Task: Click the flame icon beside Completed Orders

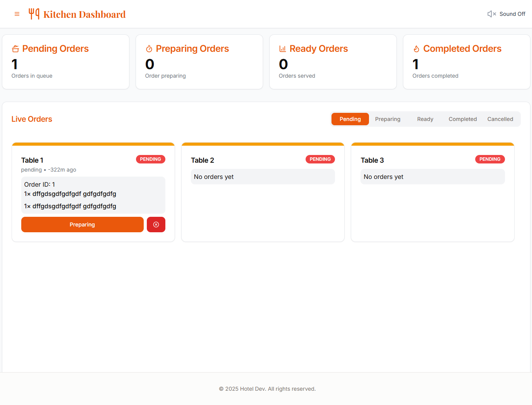Action: click(416, 49)
